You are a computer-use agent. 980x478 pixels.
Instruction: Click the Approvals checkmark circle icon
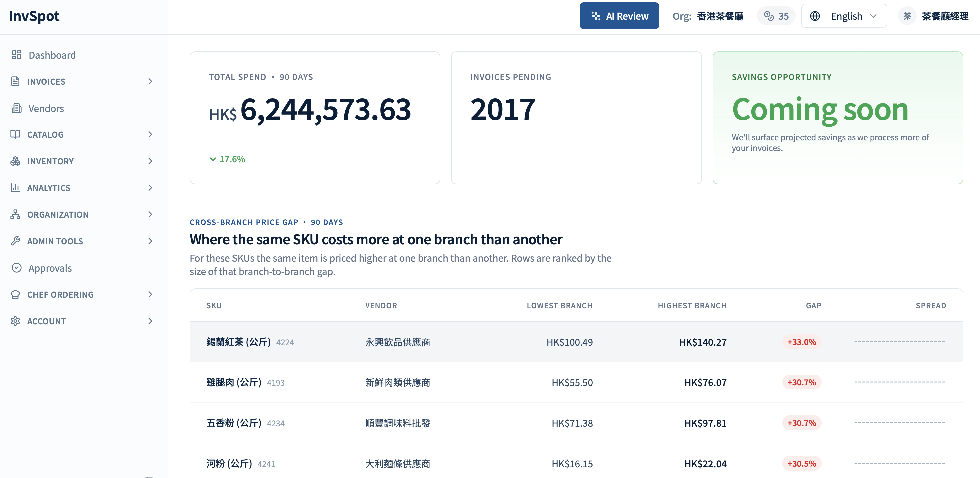pyautogui.click(x=16, y=268)
